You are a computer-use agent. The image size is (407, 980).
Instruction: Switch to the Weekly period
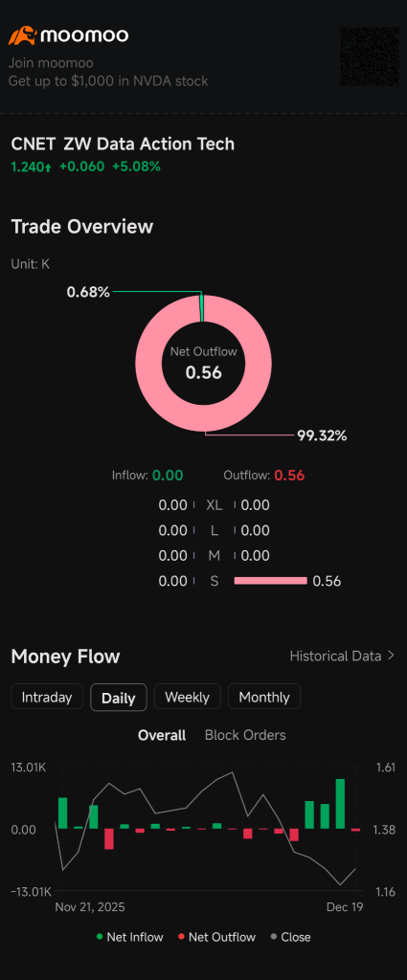point(188,697)
